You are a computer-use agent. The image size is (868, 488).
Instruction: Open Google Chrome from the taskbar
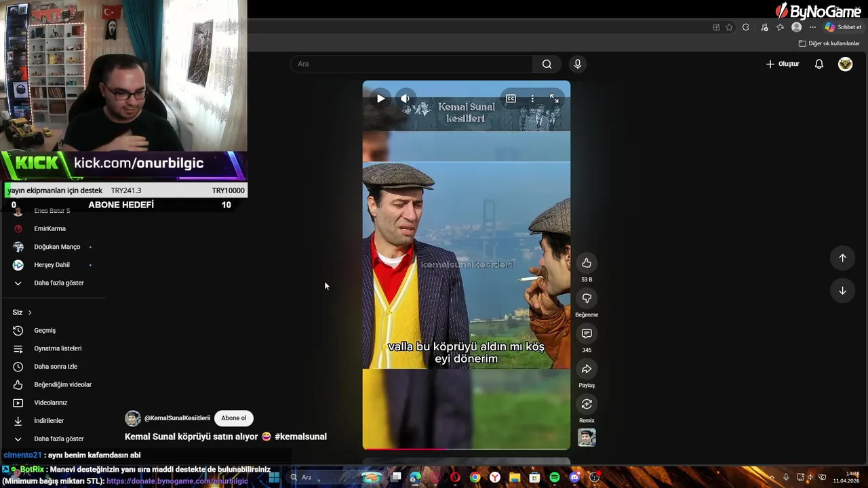(475, 477)
